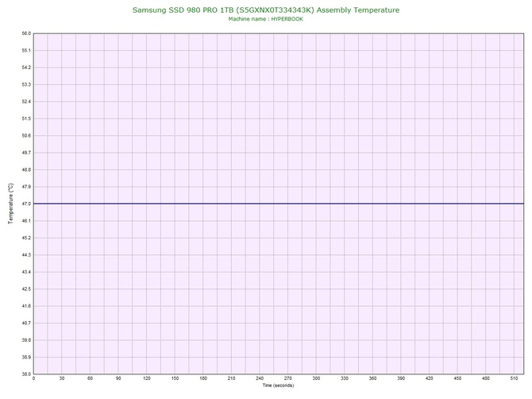Select the 150 seconds time tick label
Image resolution: width=532 pixels, height=399 pixels.
coord(175,378)
